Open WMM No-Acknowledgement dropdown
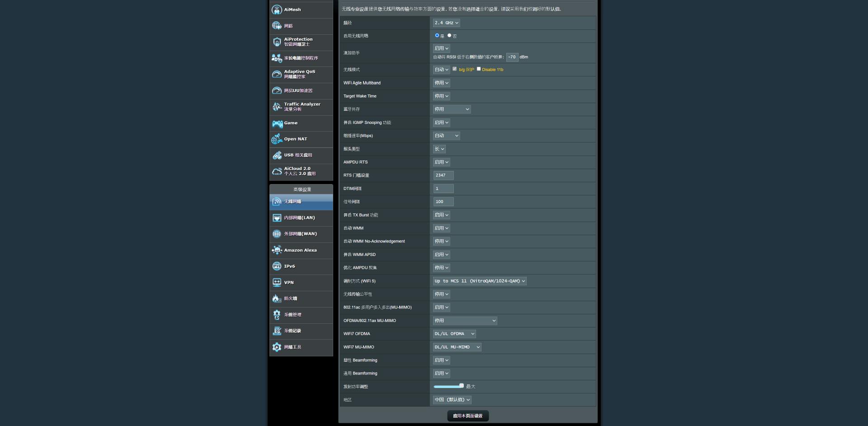Image resolution: width=868 pixels, height=426 pixels. [x=442, y=241]
